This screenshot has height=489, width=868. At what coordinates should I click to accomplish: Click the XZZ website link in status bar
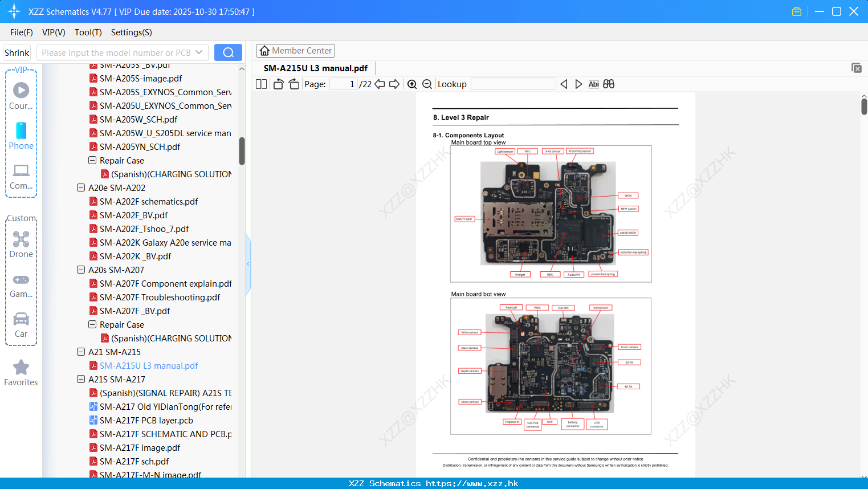click(472, 483)
